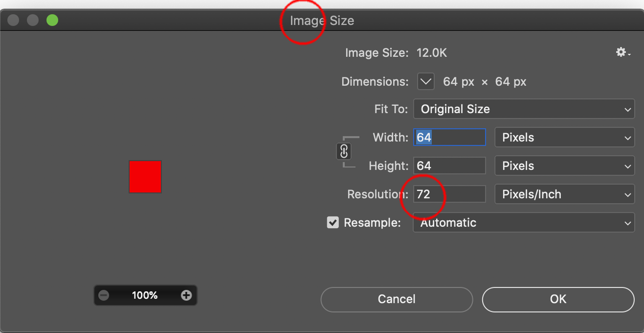The width and height of the screenshot is (644, 333).
Task: Click the zoom in plus icon
Action: pos(186,295)
